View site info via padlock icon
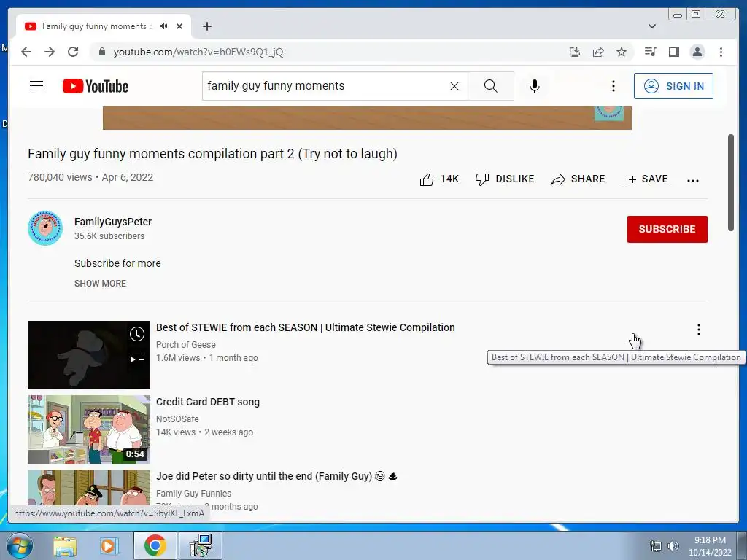Screen dimensions: 747x560 coord(101,52)
